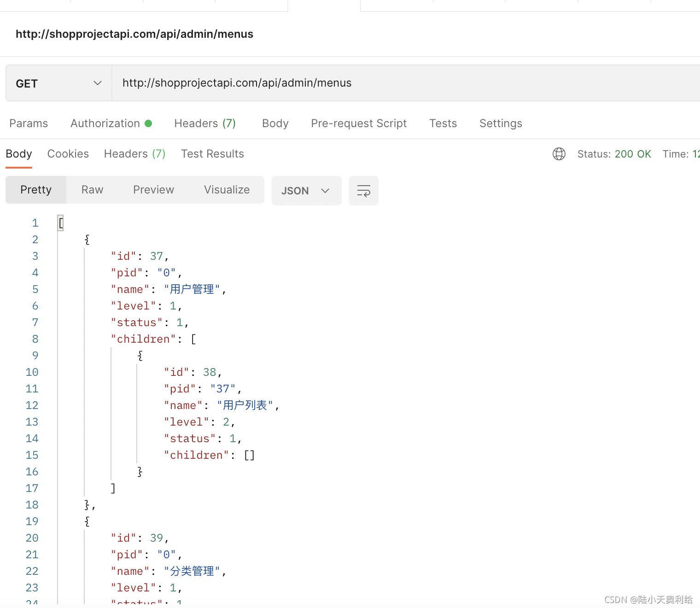
Task: Click the "level": 2 entry
Action: tap(199, 422)
